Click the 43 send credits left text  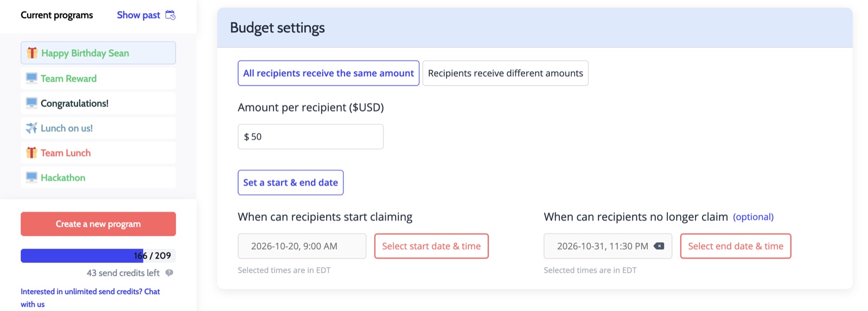[x=123, y=273]
